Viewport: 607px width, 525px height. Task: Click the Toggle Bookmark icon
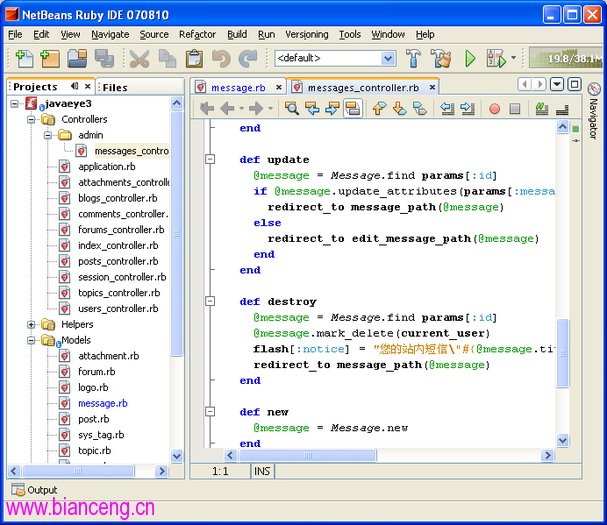pos(420,109)
